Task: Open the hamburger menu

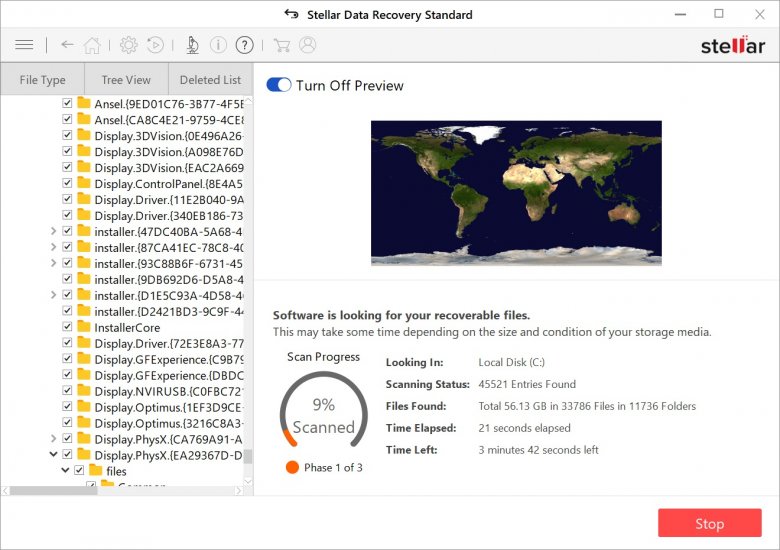Action: (24, 45)
